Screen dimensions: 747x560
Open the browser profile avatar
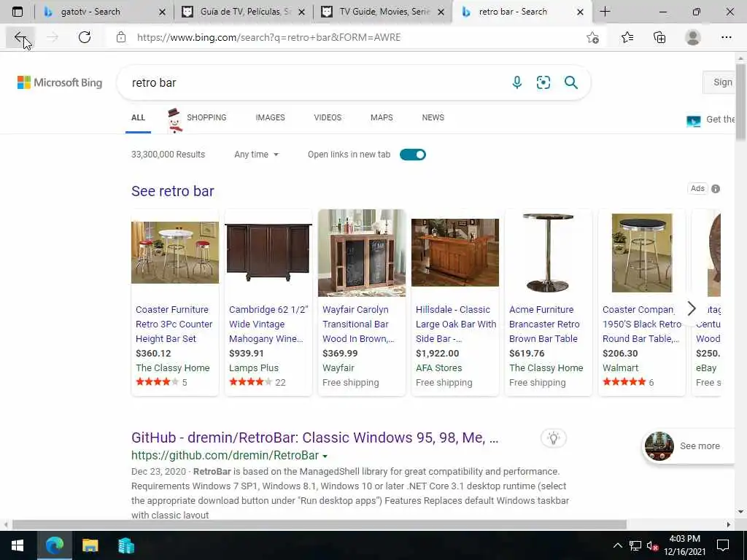[693, 37]
